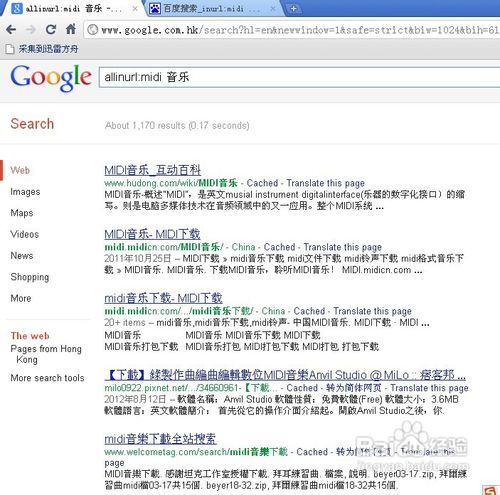500x495 pixels.
Task: Click the About 1,170 results text
Action: [177, 126]
